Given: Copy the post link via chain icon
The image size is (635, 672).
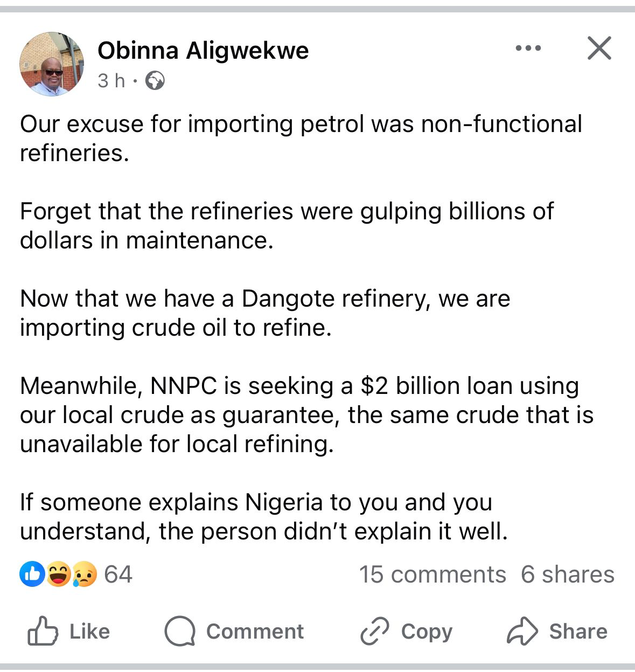Looking at the screenshot, I should tap(374, 631).
